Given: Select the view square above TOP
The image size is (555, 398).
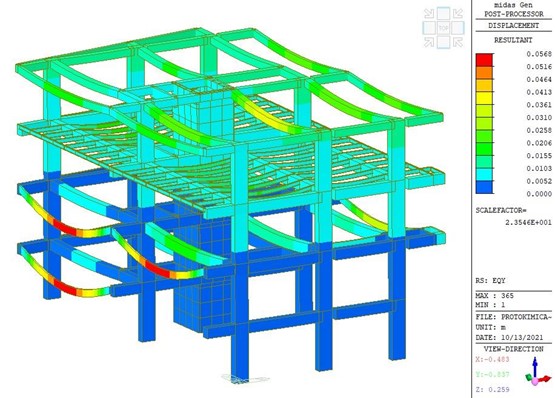Looking at the screenshot, I should [444, 13].
